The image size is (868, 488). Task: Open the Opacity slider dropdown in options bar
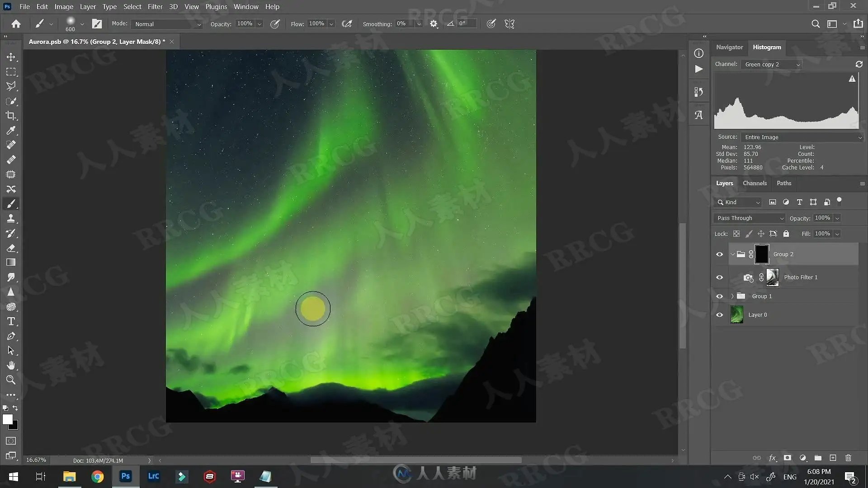[259, 24]
